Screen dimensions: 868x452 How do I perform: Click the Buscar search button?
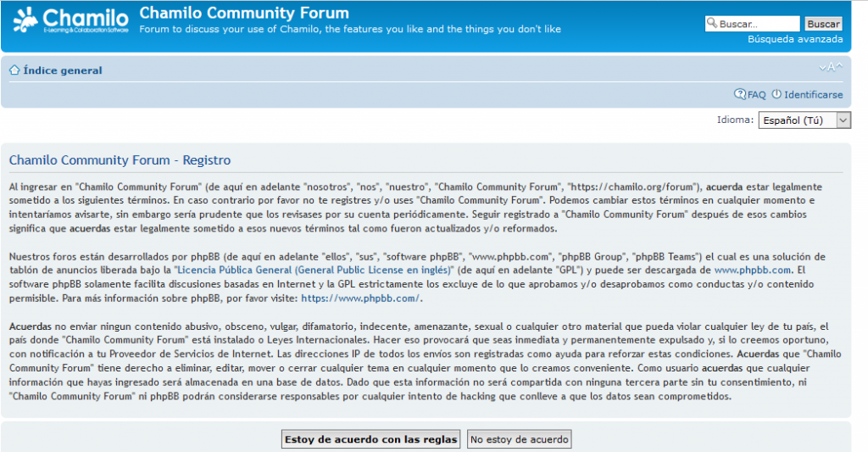(x=823, y=24)
